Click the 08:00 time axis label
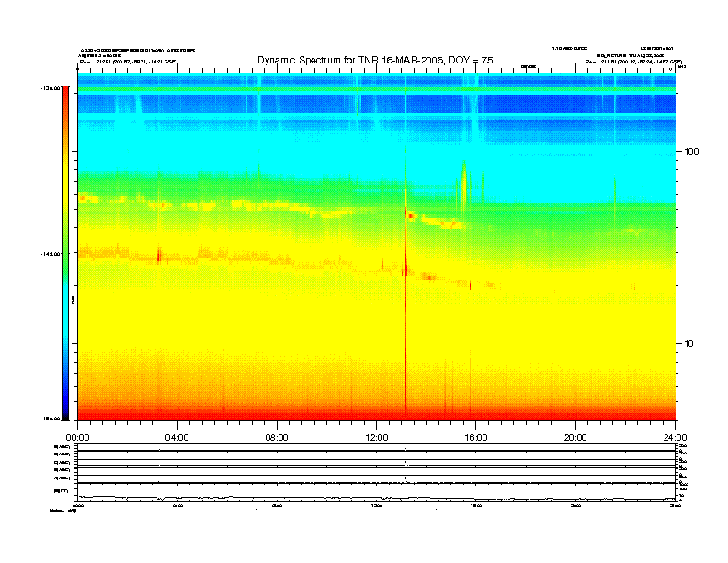 [x=277, y=438]
